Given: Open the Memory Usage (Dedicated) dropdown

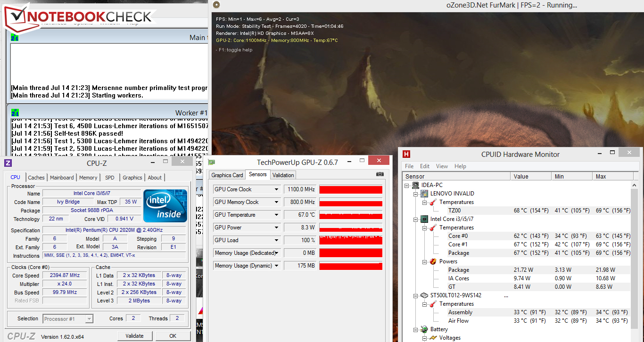Looking at the screenshot, I should point(277,253).
